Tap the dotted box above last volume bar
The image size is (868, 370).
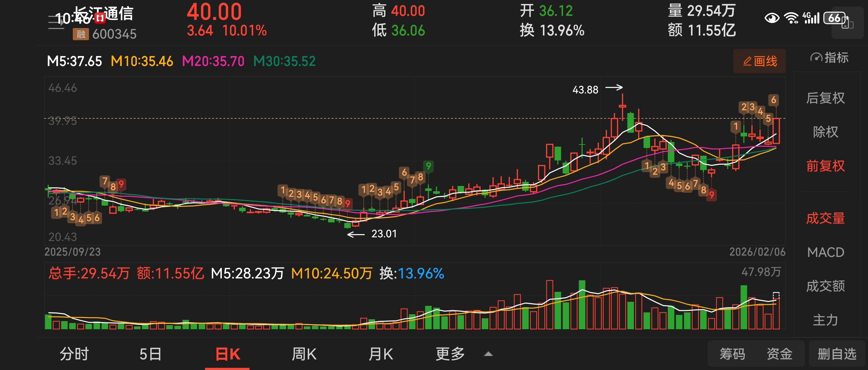[x=776, y=295]
